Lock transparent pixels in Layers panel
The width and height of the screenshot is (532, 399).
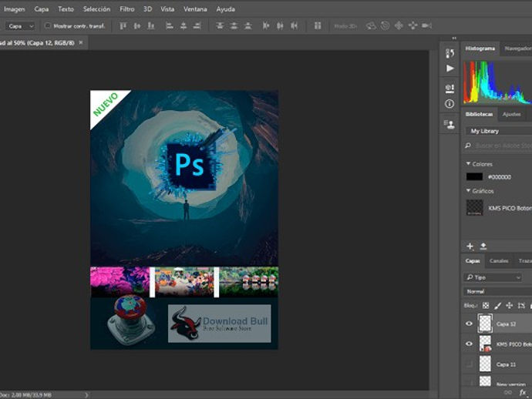point(485,306)
